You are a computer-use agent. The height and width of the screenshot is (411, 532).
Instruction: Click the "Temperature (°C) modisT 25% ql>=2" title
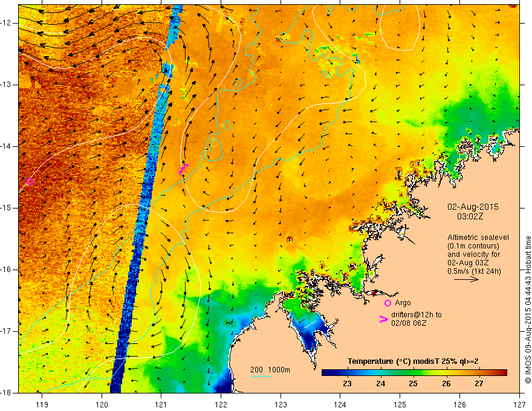(413, 361)
